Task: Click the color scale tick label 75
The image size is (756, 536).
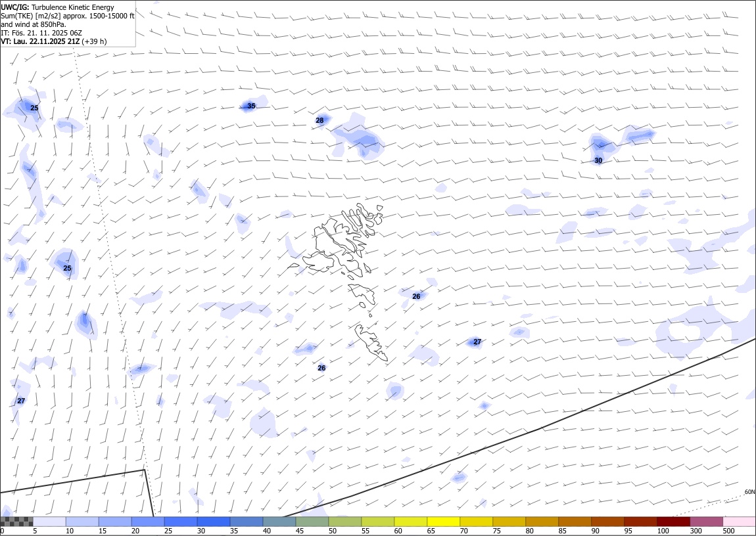Action: 496,531
